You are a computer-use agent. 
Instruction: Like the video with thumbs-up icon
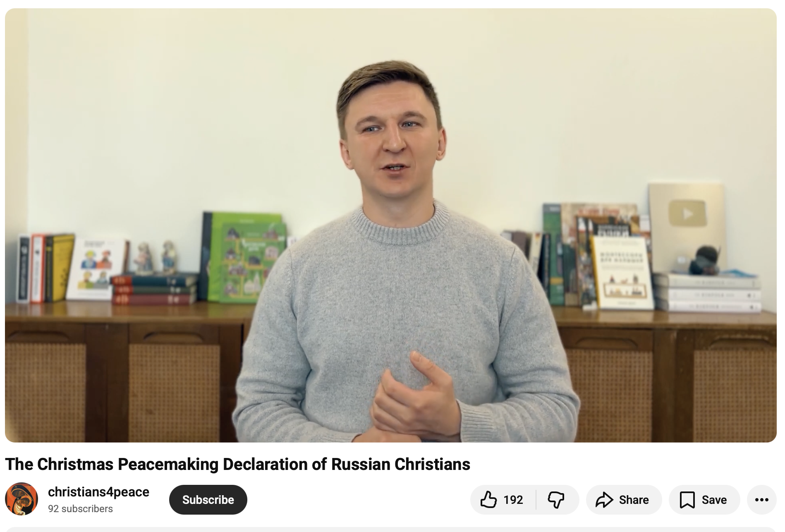[x=488, y=500]
